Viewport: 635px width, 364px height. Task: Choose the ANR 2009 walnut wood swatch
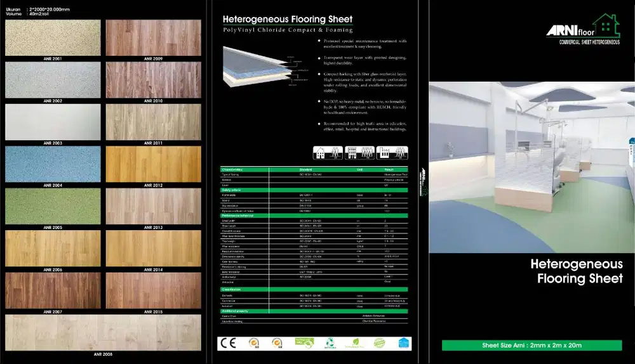click(x=153, y=38)
